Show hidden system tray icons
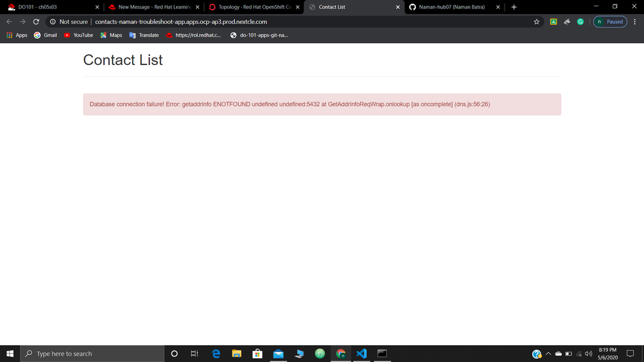 pyautogui.click(x=549, y=354)
